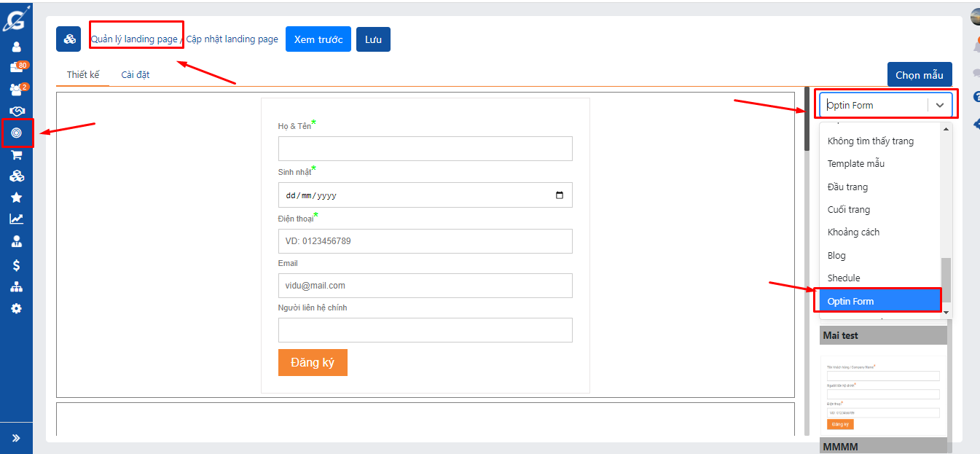Expand the sidebar with double-chevron arrow
Screen dimensions: 980x454
pos(16,438)
